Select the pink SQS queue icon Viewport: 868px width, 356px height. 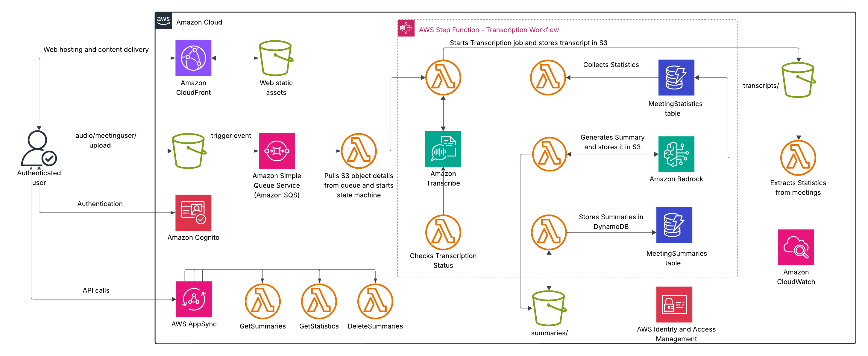277,151
